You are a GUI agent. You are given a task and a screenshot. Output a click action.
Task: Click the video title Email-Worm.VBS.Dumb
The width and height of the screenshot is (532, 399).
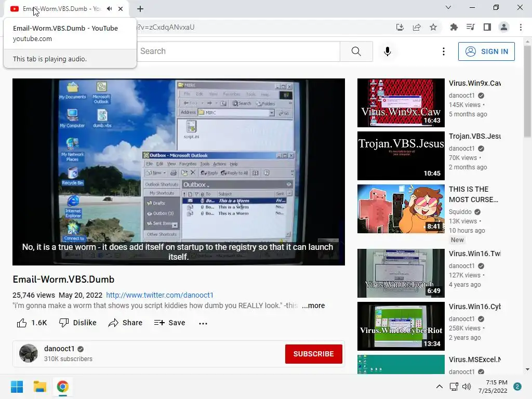pos(63,280)
